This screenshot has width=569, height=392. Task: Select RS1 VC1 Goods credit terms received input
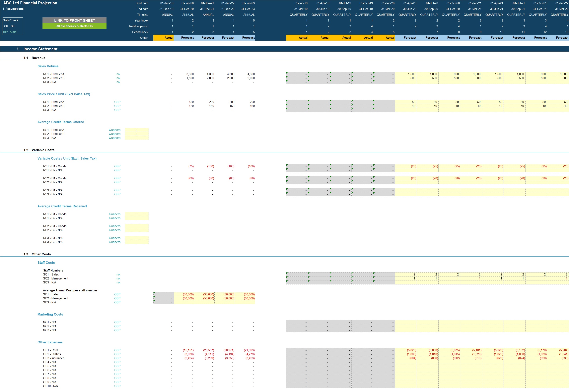pyautogui.click(x=137, y=214)
